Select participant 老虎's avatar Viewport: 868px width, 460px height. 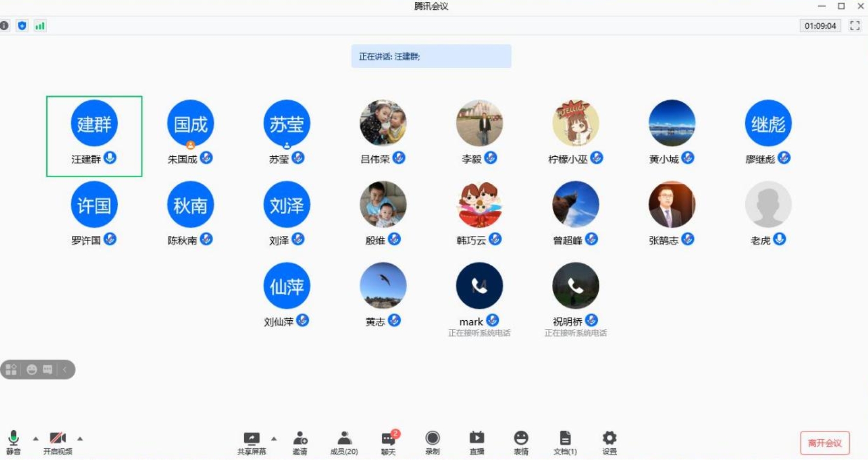coord(768,205)
